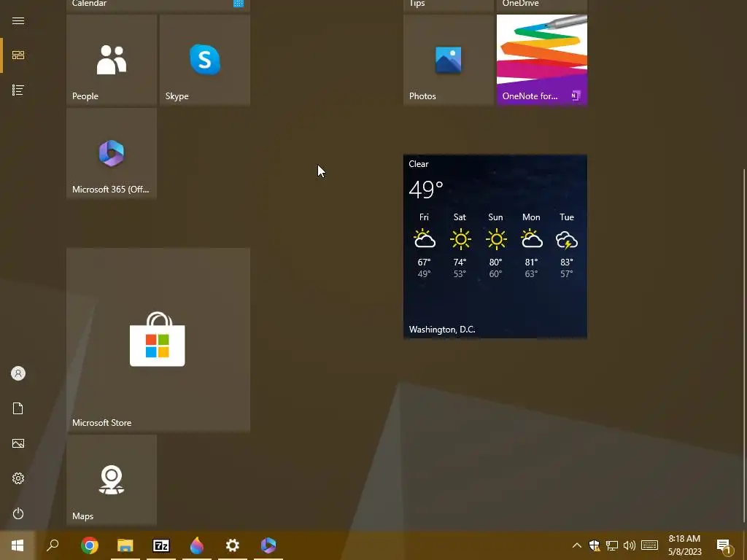747x560 pixels.
Task: Open Pictures from the Start sidebar
Action: 18,443
